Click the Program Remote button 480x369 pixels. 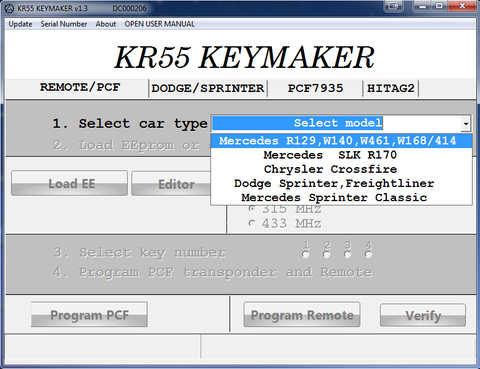tap(302, 315)
